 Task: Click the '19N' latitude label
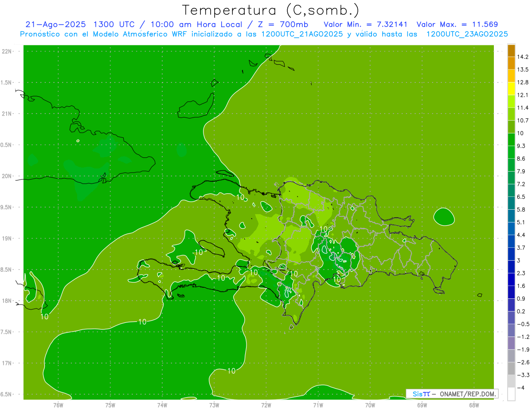coord(7,239)
